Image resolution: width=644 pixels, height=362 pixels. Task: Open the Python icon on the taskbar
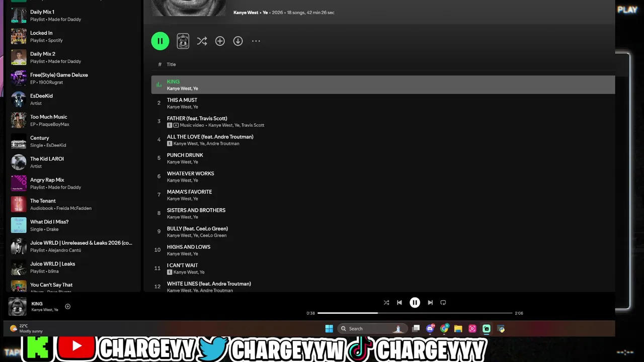coord(501,329)
